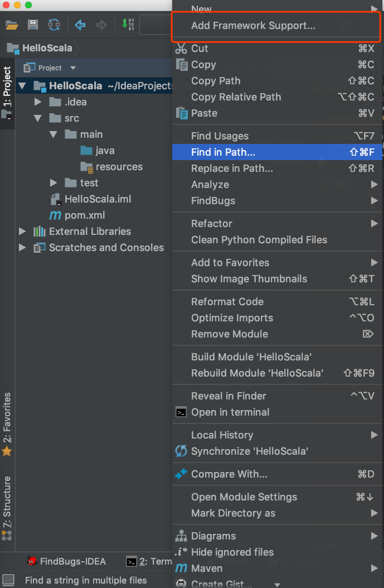Expand the Scratches and Consoles node

point(22,248)
